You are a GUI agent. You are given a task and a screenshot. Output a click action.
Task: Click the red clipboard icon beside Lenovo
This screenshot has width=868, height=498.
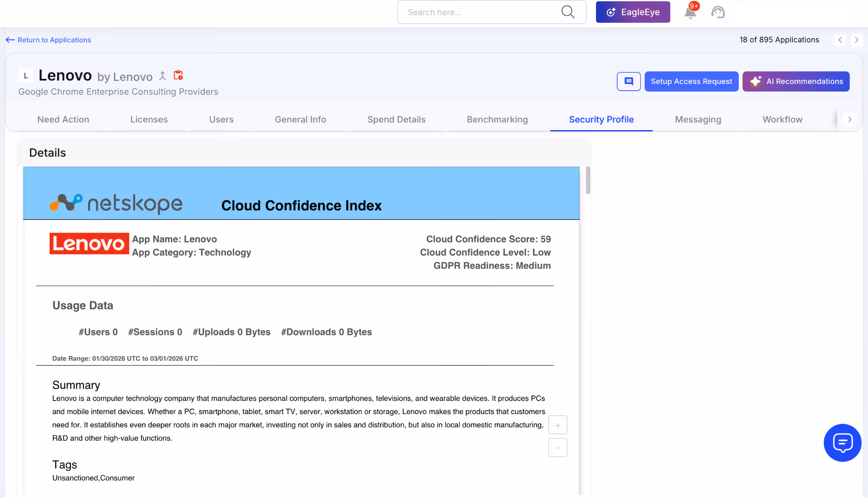(x=178, y=75)
